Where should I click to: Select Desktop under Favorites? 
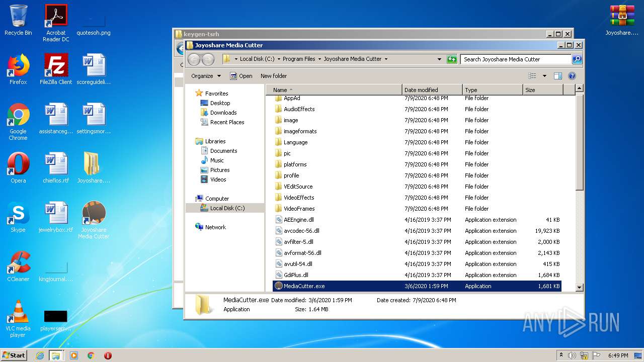click(x=220, y=103)
